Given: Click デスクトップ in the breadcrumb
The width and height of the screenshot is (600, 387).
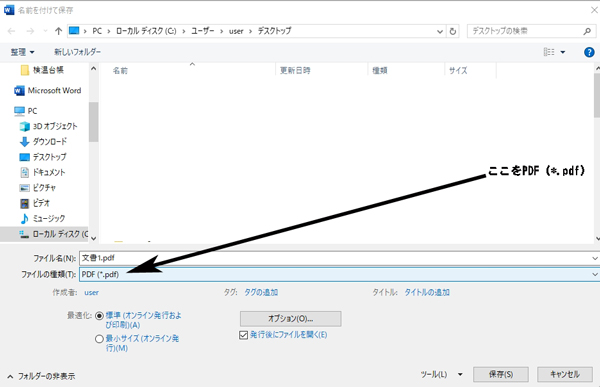Looking at the screenshot, I should [x=274, y=31].
